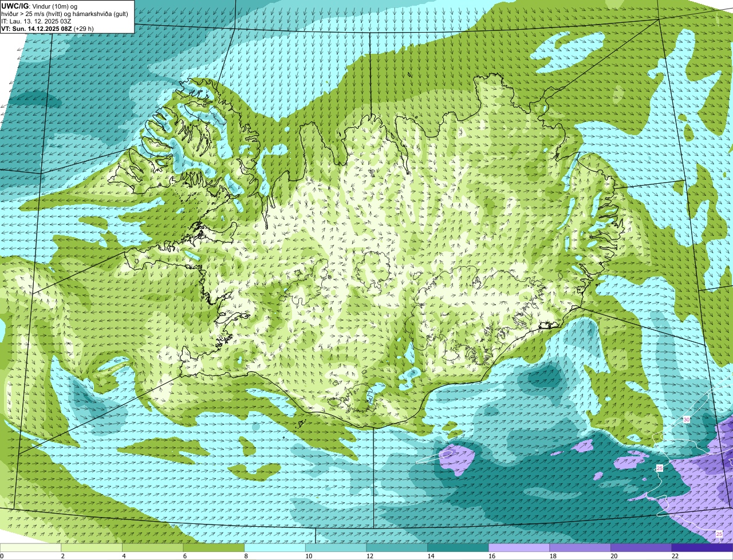
Task: Click the legend tick label "22"
Action: point(675,556)
